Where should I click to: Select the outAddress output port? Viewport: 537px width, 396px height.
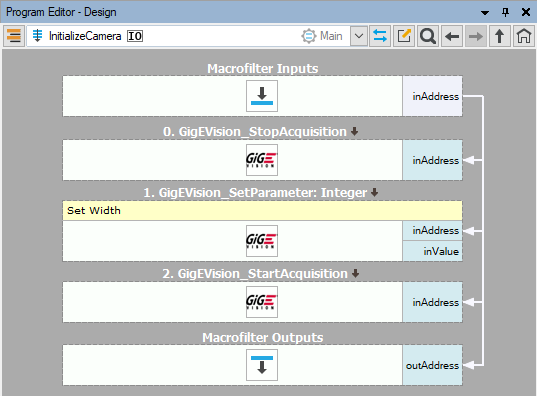point(433,366)
